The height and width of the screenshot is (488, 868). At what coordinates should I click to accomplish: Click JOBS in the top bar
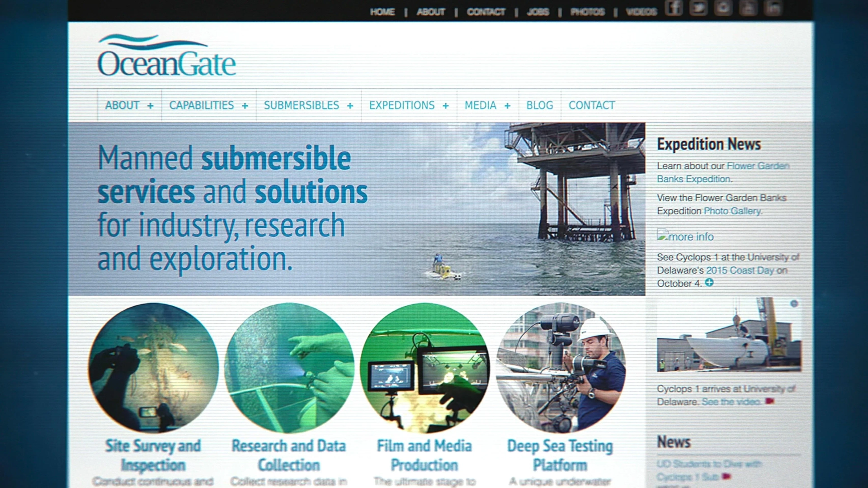[538, 12]
